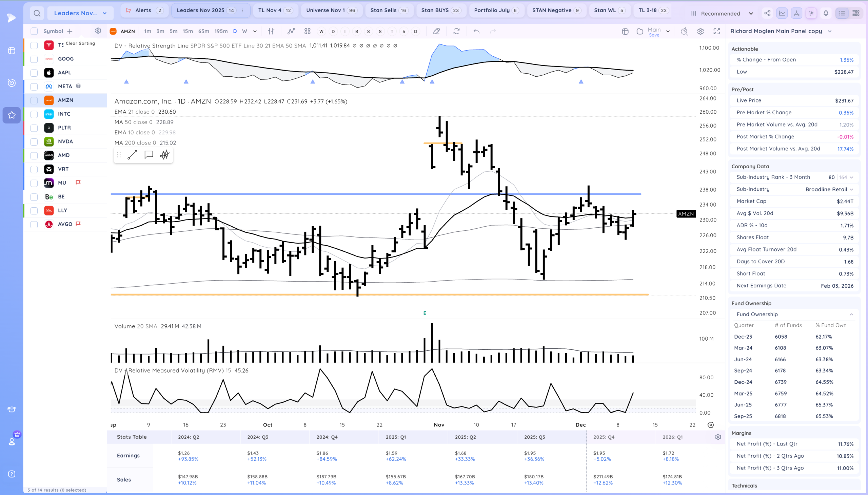Image resolution: width=868 pixels, height=495 pixels.
Task: Click Clear Sorting label
Action: 80,43
